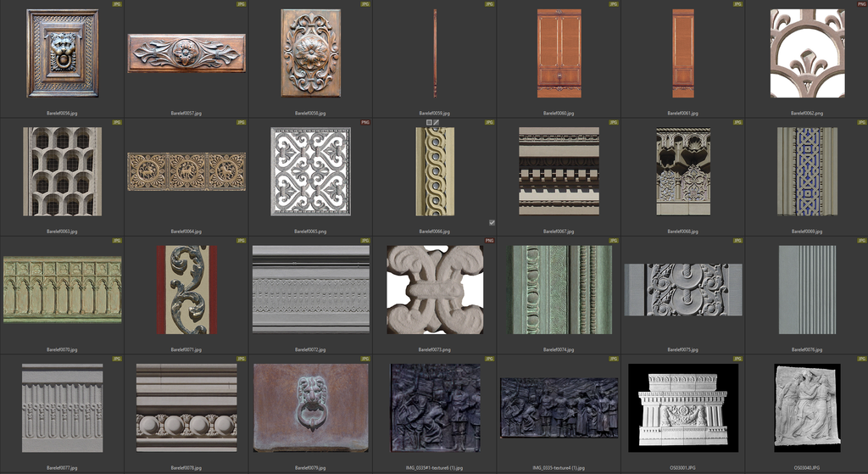This screenshot has height=474, width=868.
Task: Click the Barelief0063.jpg filename label
Action: coord(62,231)
